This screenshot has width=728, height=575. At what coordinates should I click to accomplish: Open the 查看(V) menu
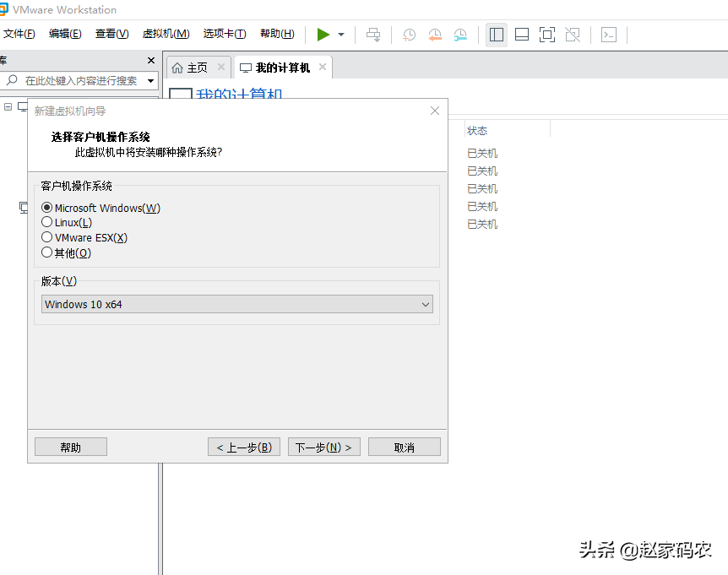click(111, 34)
